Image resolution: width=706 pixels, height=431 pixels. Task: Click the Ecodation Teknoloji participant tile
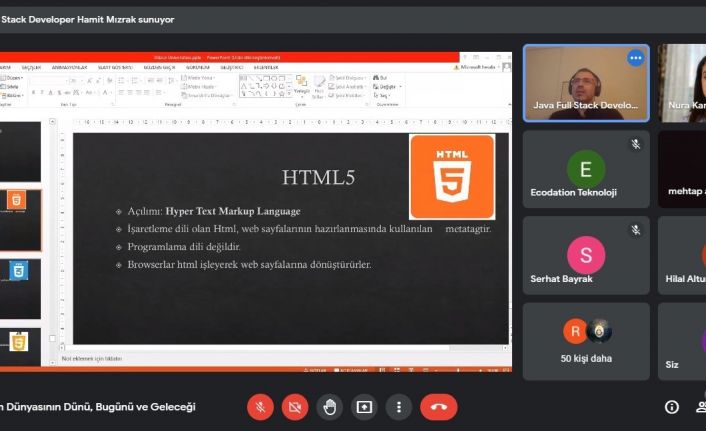click(586, 169)
